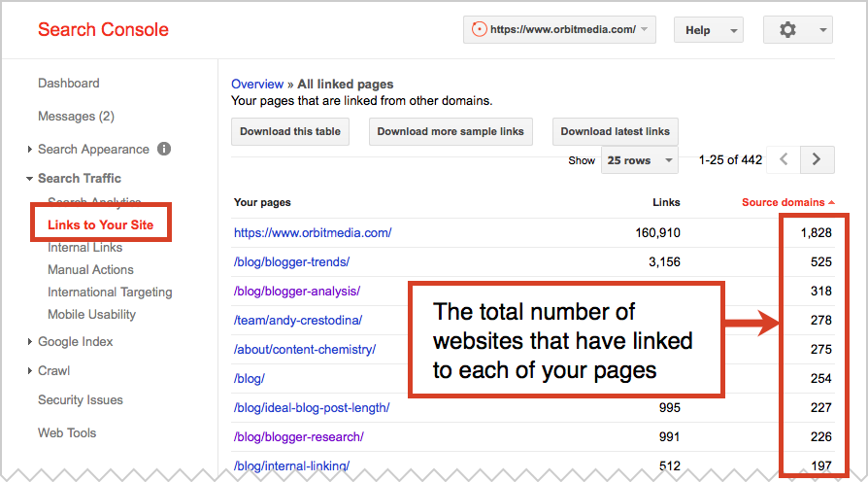Click Download more sample links
868x482 pixels.
point(451,131)
